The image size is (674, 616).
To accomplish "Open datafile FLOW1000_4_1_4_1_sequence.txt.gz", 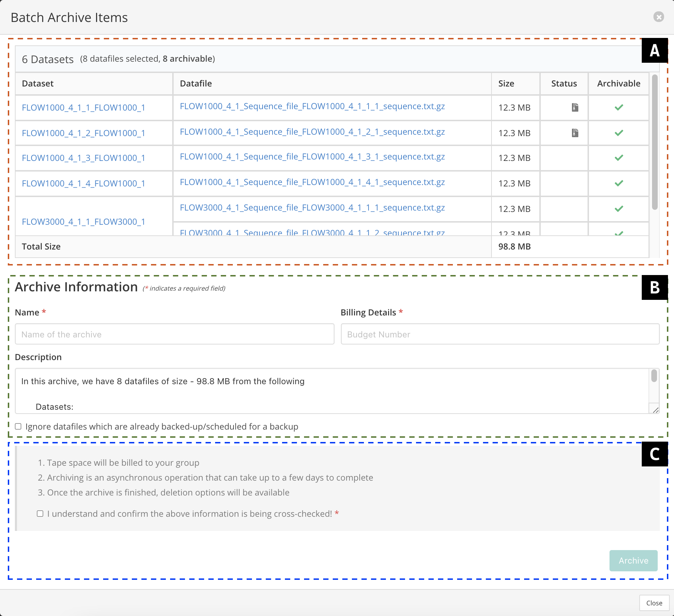I will [312, 182].
